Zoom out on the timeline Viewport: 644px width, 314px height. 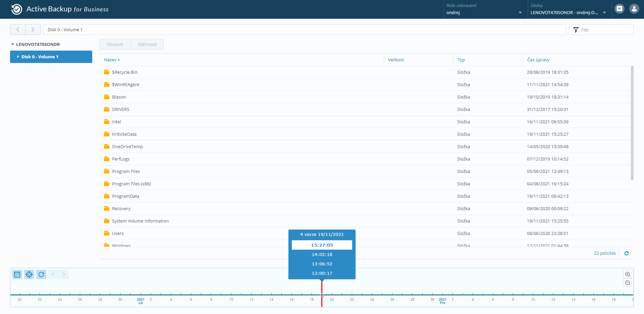[628, 283]
